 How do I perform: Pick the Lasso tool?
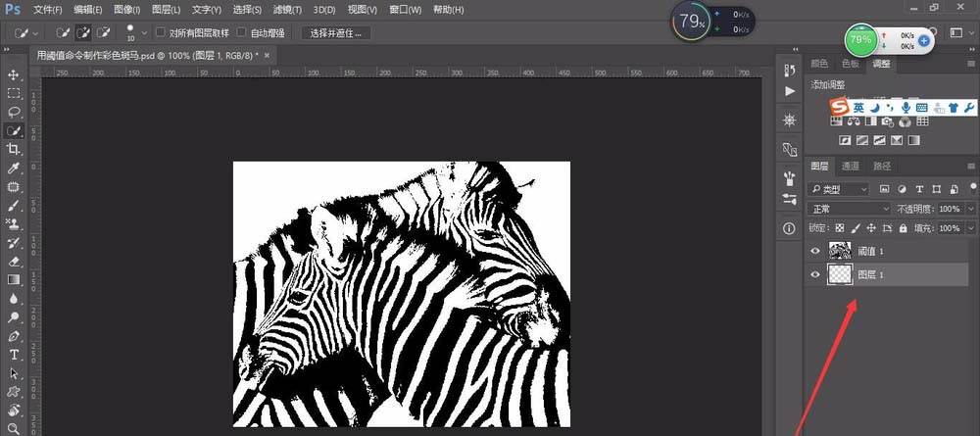tap(14, 113)
